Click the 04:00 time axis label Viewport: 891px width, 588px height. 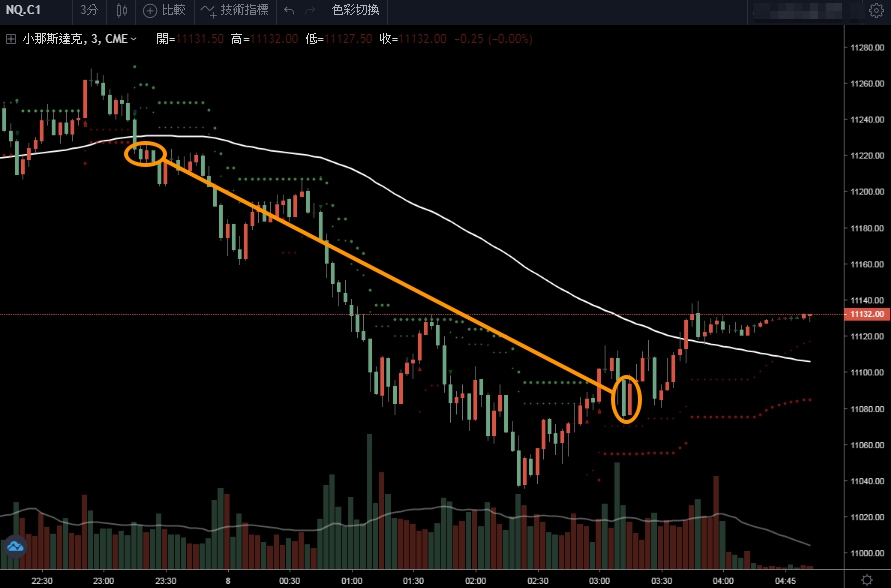click(723, 581)
